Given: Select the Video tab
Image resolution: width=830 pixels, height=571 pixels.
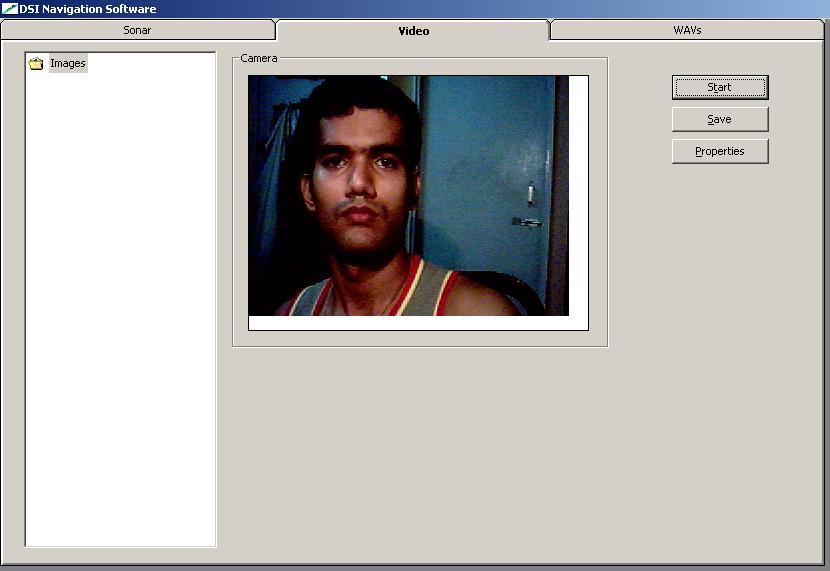Looking at the screenshot, I should (413, 31).
